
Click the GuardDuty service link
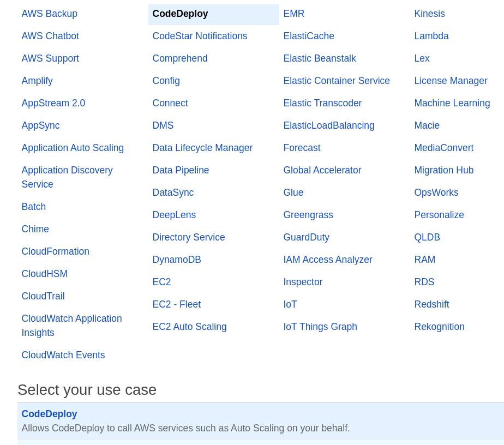point(307,237)
